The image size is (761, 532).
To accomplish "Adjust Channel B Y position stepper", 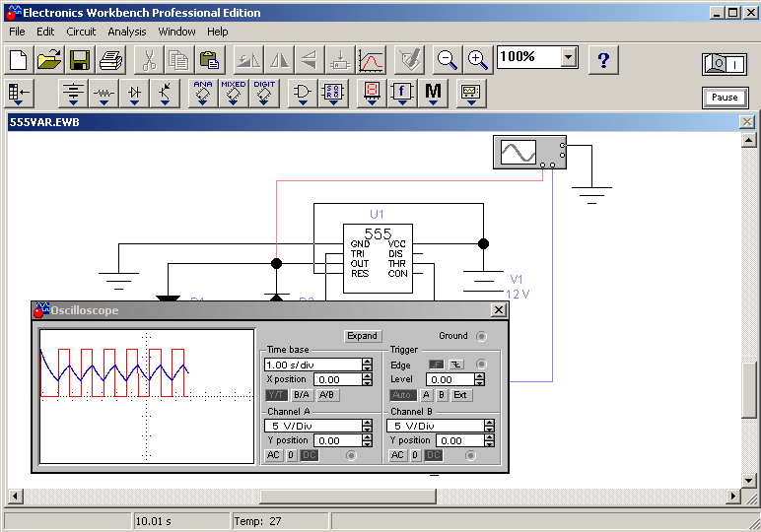I will click(489, 440).
